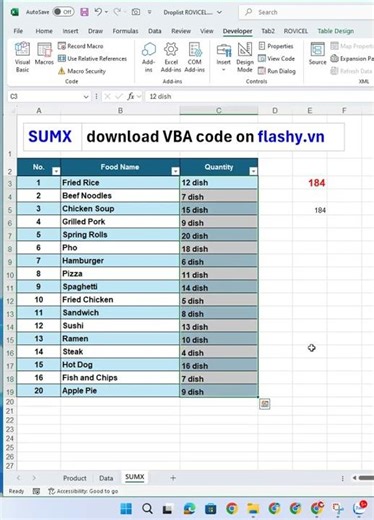Screen dimensions: 374x520
Task: Toggle Design Mode
Action: pos(245,57)
